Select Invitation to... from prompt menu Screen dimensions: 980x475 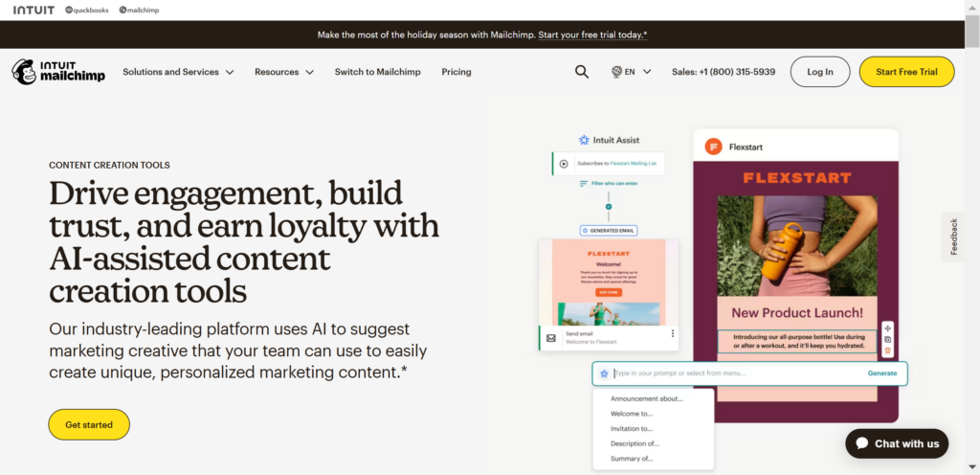tap(632, 429)
